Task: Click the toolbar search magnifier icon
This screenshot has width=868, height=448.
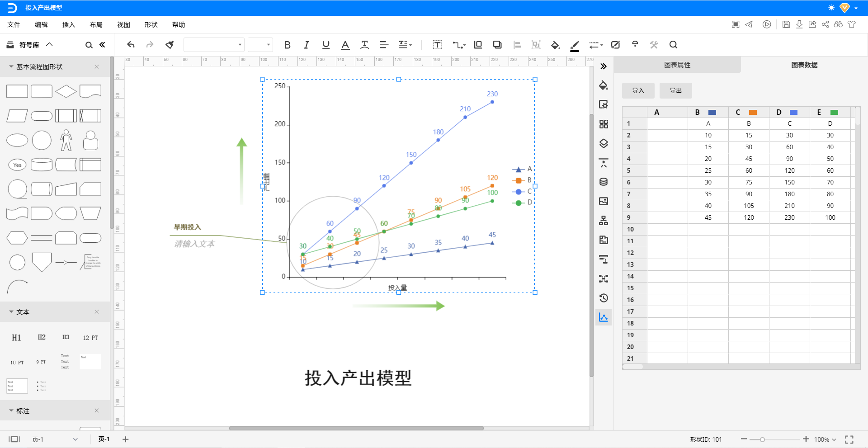Action: (x=673, y=45)
